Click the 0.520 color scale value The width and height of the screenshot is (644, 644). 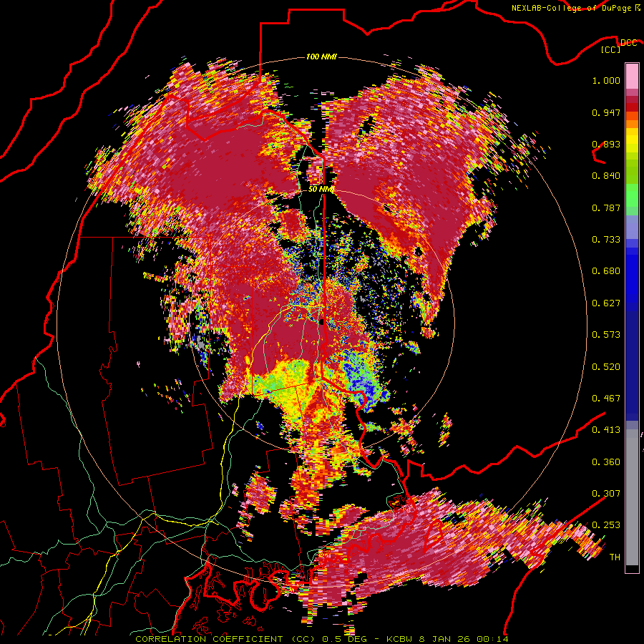[606, 367]
